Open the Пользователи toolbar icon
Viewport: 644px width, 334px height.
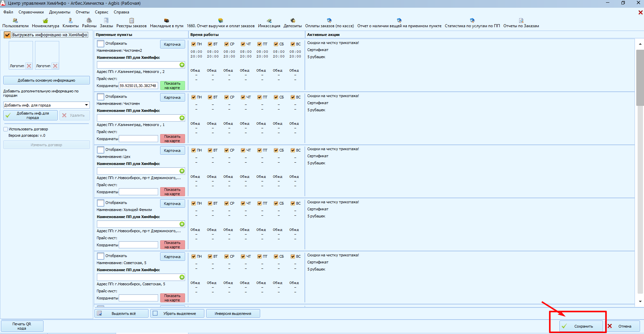tap(15, 23)
